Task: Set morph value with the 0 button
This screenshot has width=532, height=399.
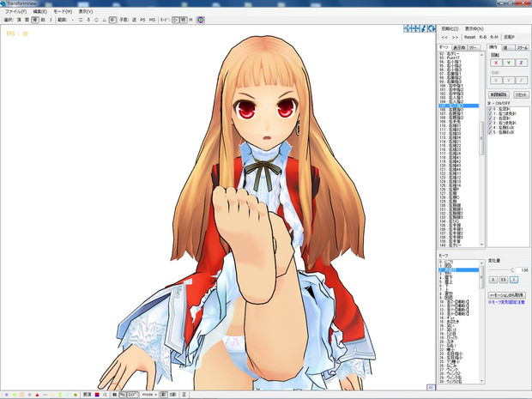Action: point(493,280)
